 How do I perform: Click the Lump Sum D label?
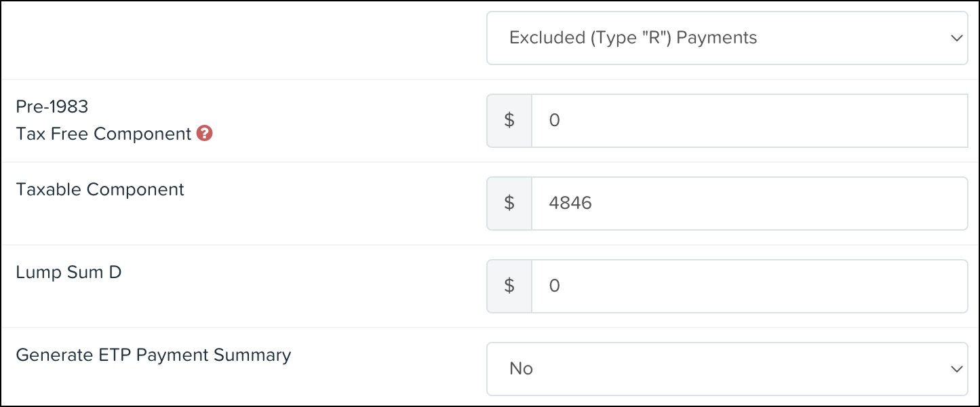(68, 273)
